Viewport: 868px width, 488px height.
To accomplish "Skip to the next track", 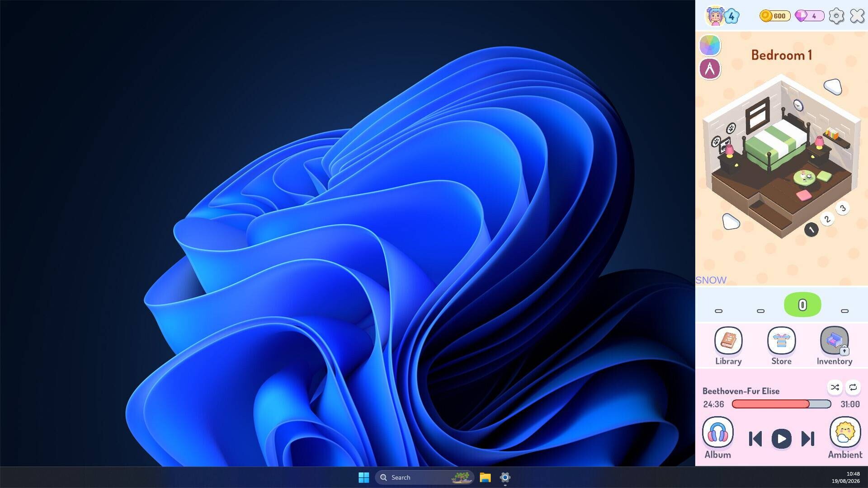I will tap(808, 439).
